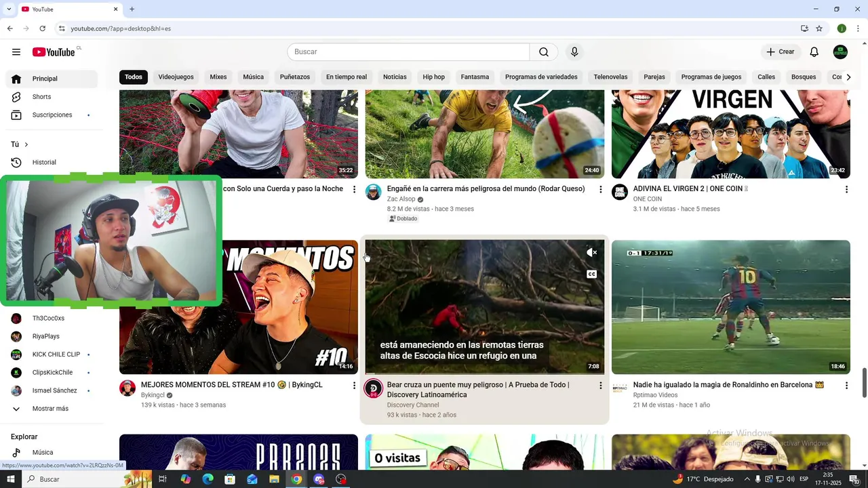Viewport: 868px width, 488px height.
Task: Open Rodar Queso video thumbnail
Action: [x=485, y=134]
